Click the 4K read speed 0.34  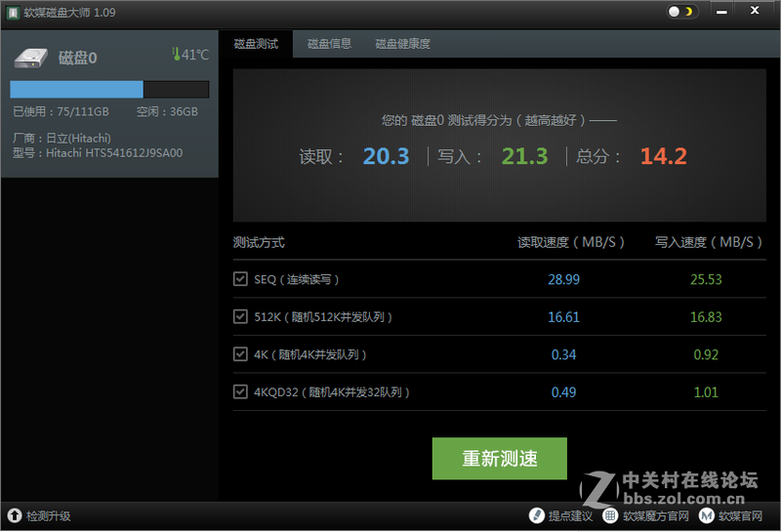tap(564, 354)
